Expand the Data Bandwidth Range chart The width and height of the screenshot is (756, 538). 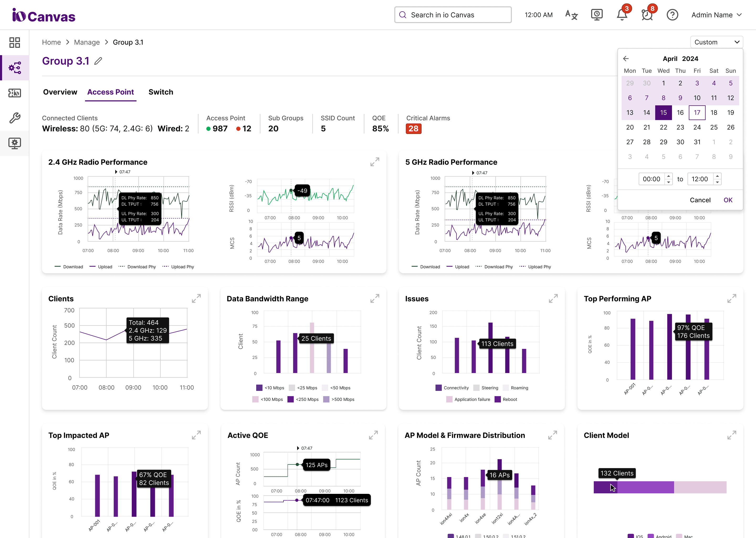point(375,298)
